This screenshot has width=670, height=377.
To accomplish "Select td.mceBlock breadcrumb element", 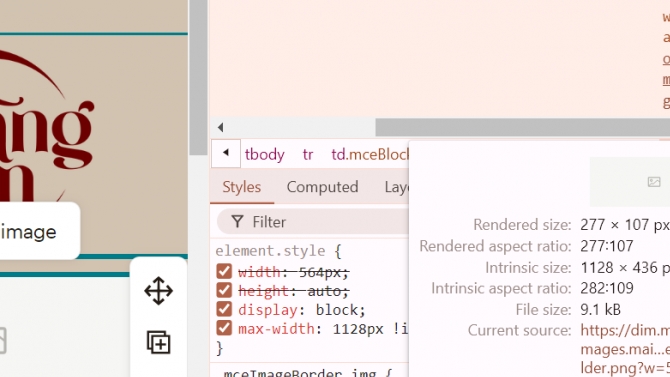I will [x=370, y=154].
